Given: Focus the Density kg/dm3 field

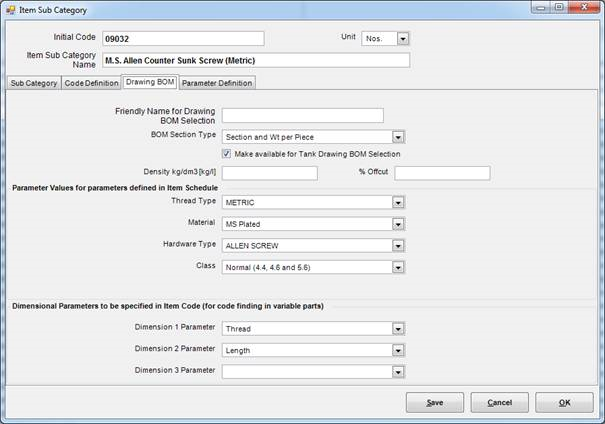Looking at the screenshot, I should click(x=269, y=173).
